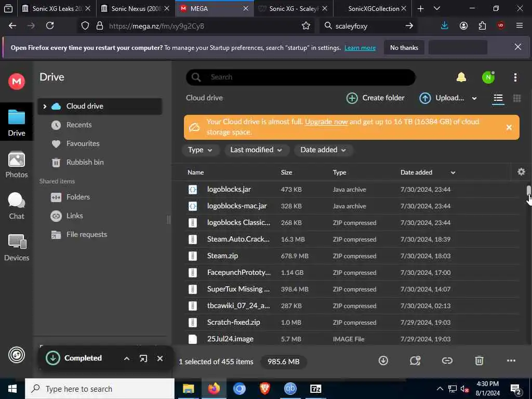532x399 pixels.
Task: Open column settings gear
Action: 521,172
